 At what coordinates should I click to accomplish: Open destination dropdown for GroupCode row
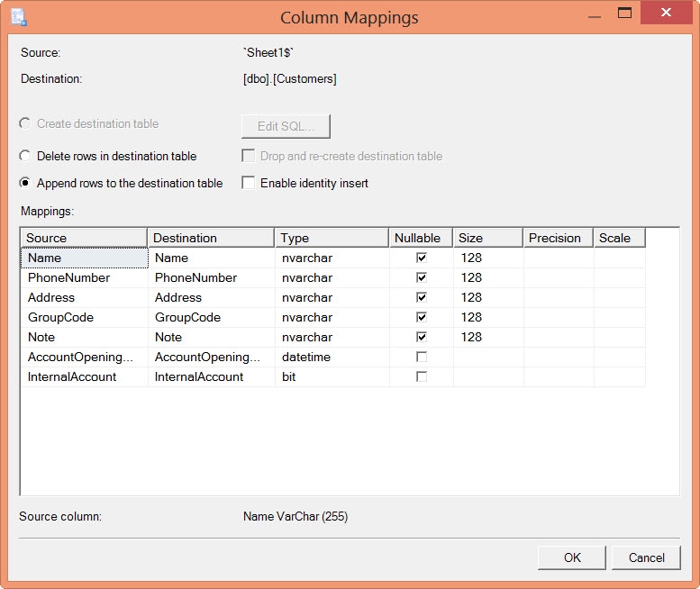pyautogui.click(x=212, y=317)
